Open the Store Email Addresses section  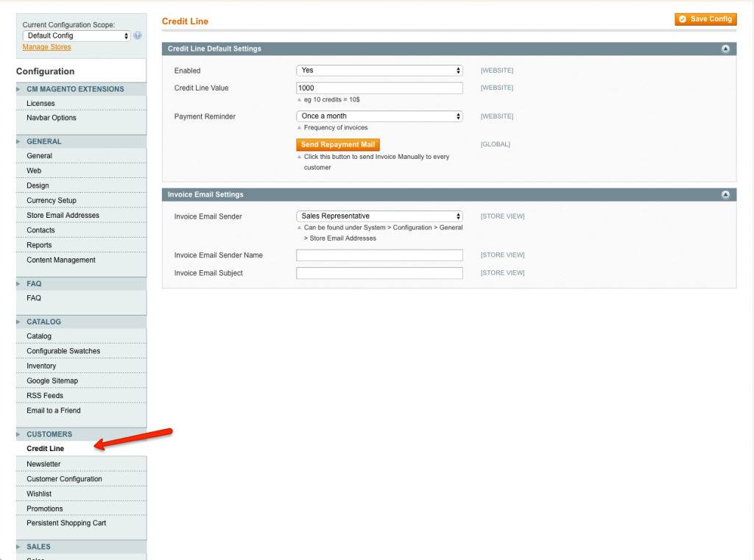point(63,216)
